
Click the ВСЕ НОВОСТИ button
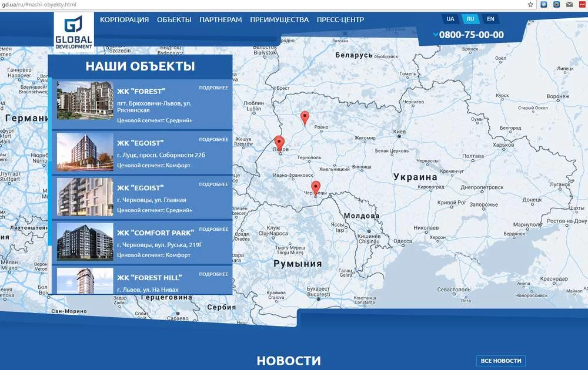pos(500,361)
